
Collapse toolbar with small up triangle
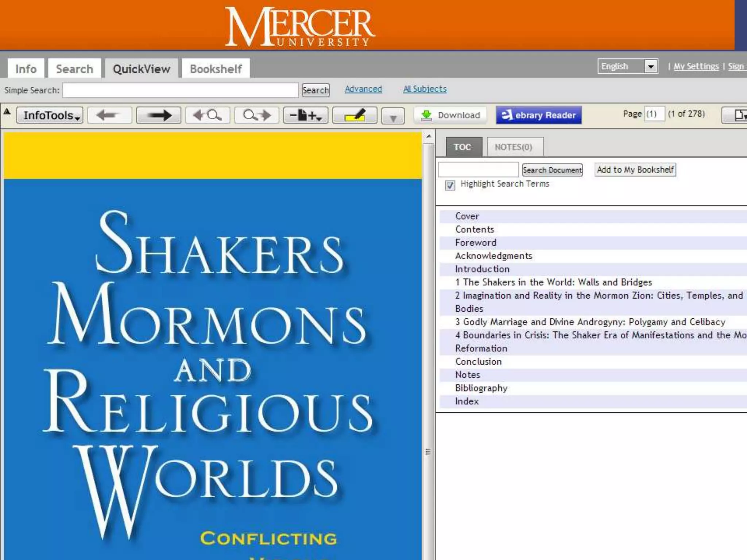tap(7, 112)
